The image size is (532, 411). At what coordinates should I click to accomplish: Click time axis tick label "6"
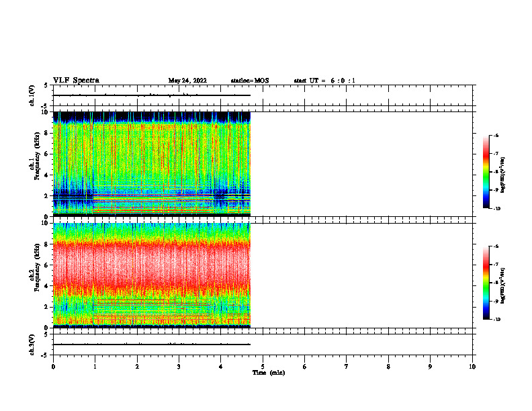point(305,367)
